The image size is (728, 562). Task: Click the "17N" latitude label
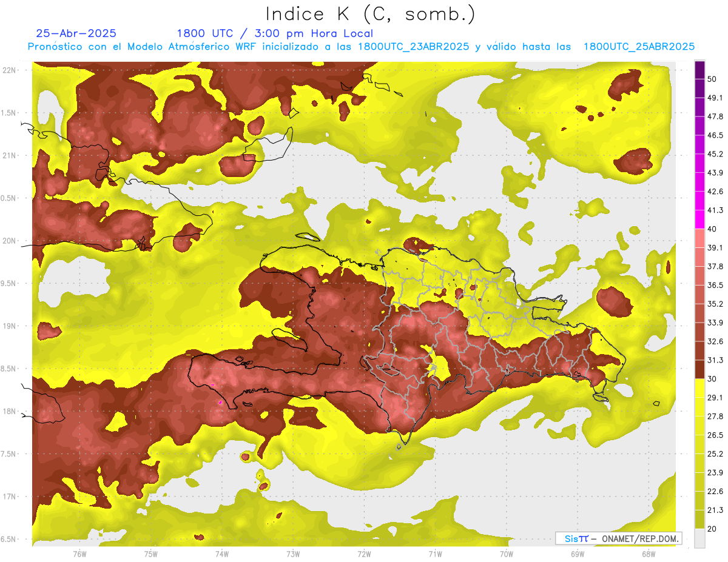pos(9,497)
